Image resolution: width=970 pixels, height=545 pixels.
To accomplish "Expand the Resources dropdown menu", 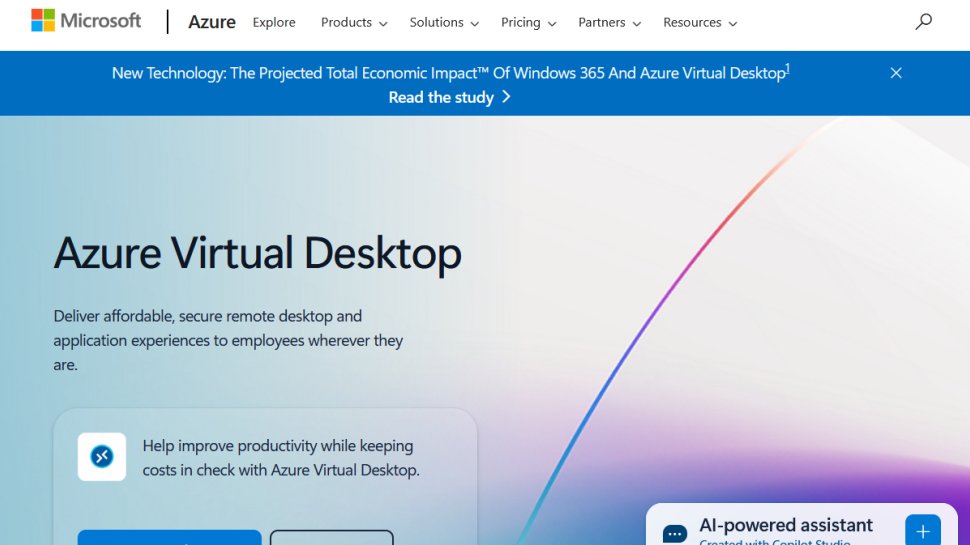I will [x=700, y=22].
